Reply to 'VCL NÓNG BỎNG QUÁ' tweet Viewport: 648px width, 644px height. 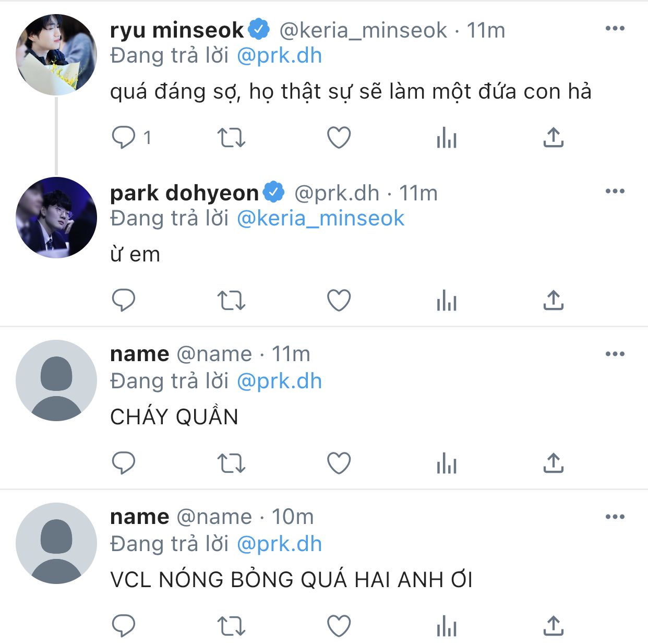pos(124,626)
